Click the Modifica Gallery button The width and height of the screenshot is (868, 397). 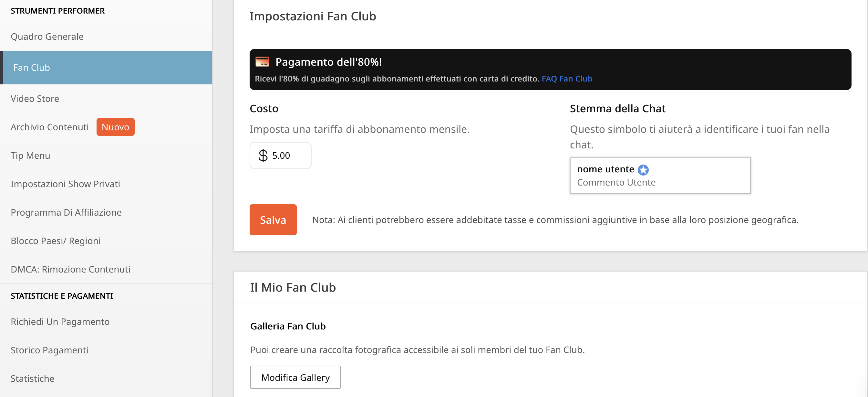click(x=295, y=377)
